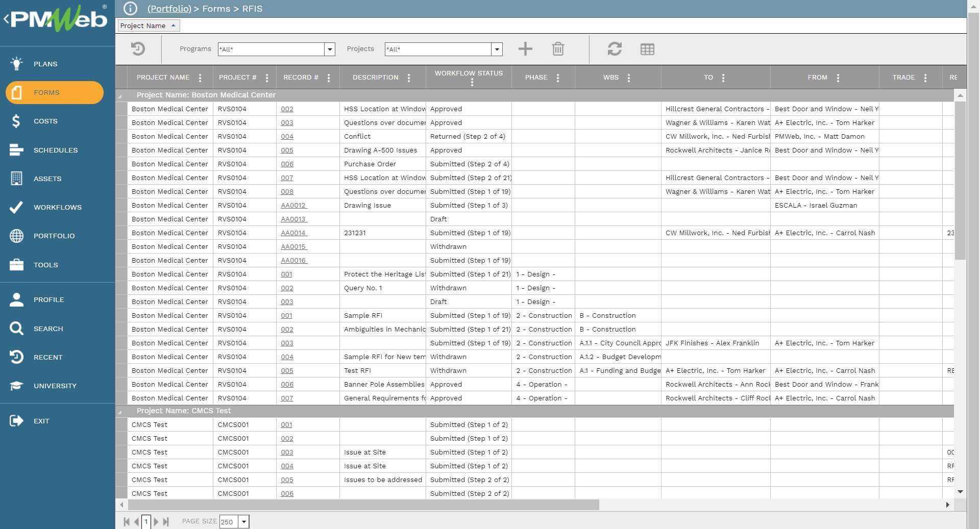980x529 pixels.
Task: Open the Projects dropdown arrow
Action: pos(497,49)
